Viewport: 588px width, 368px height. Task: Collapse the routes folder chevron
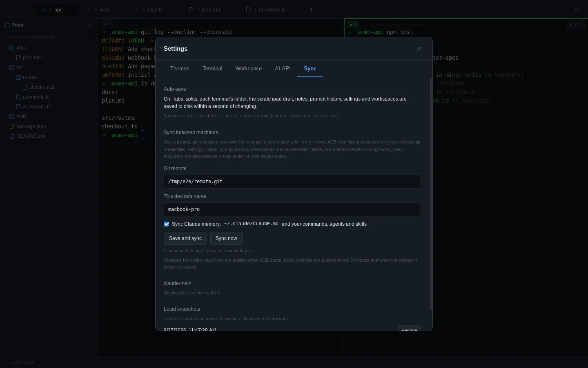(12, 77)
